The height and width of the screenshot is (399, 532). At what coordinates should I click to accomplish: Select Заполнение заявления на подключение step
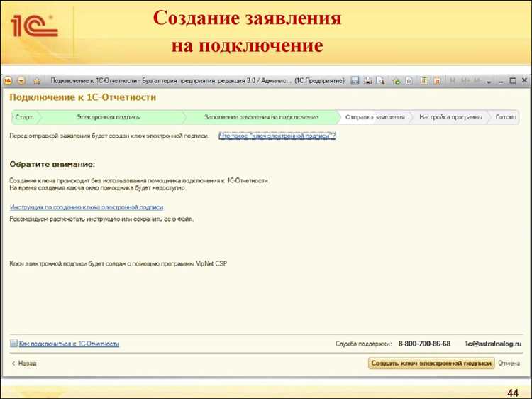[261, 117]
